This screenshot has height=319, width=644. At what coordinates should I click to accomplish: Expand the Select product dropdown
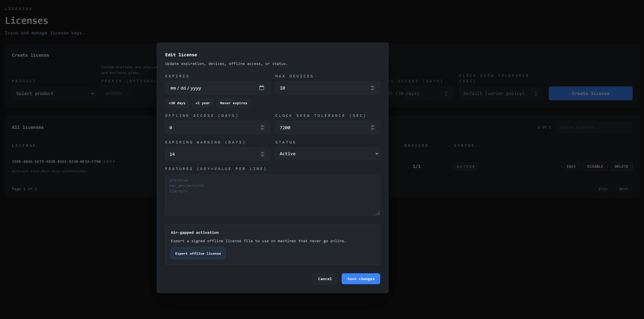[x=54, y=93]
